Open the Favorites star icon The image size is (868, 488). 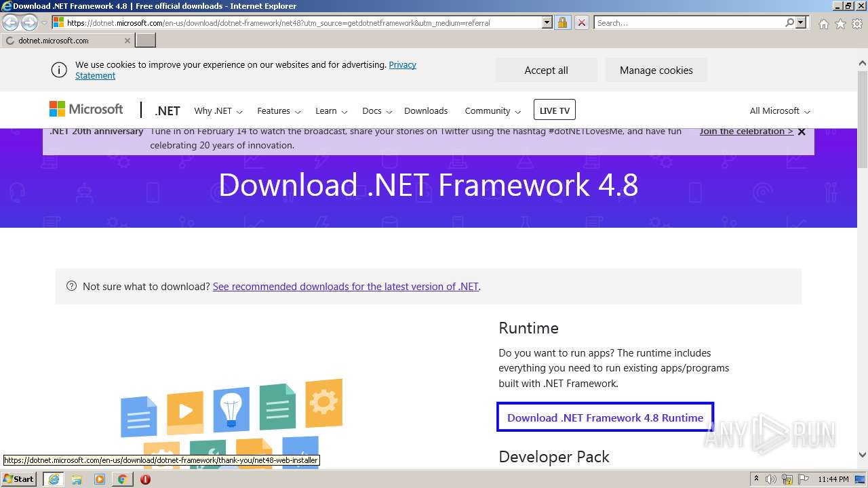point(840,24)
